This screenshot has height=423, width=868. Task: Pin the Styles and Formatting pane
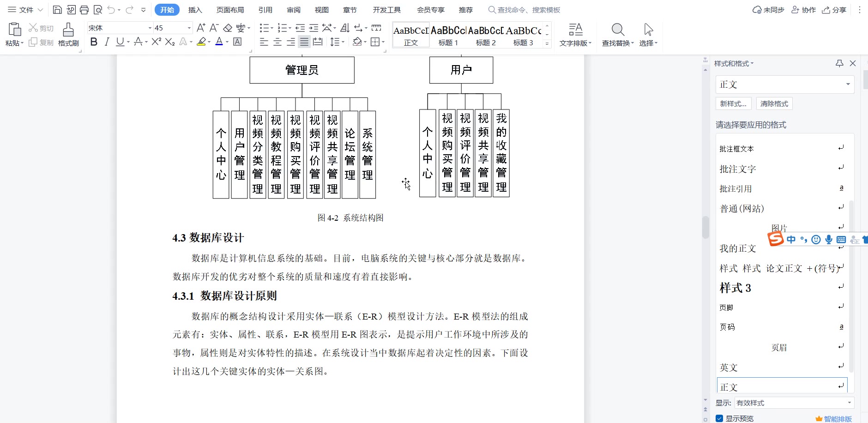pyautogui.click(x=839, y=63)
